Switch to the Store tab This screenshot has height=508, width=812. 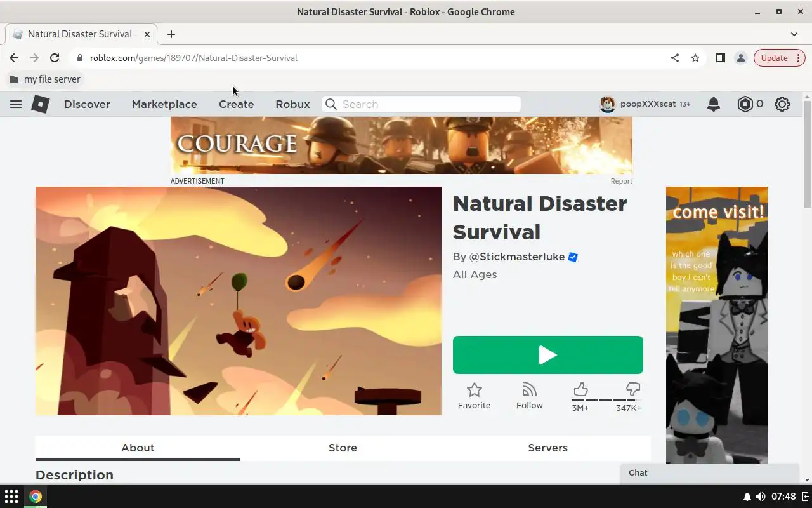click(x=343, y=448)
